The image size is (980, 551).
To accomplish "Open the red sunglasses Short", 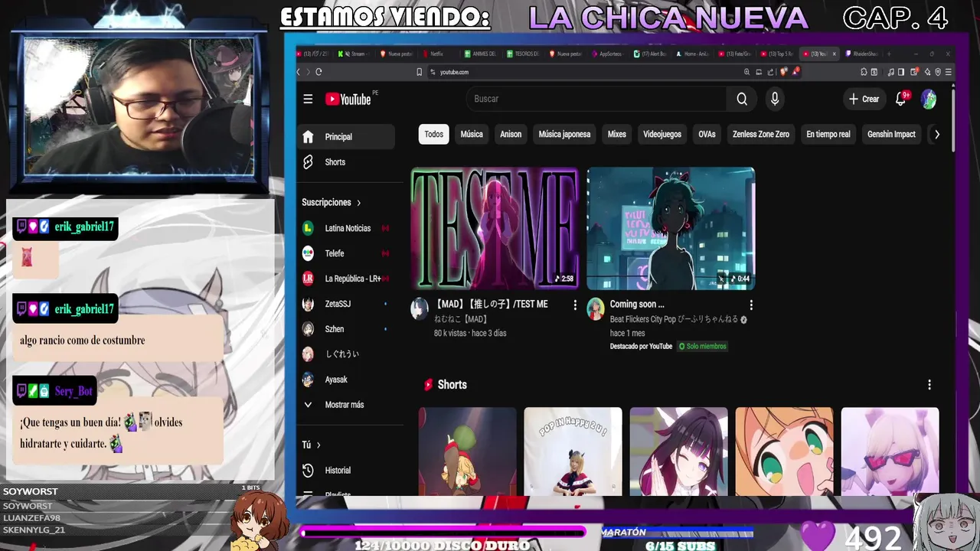I will click(x=890, y=452).
